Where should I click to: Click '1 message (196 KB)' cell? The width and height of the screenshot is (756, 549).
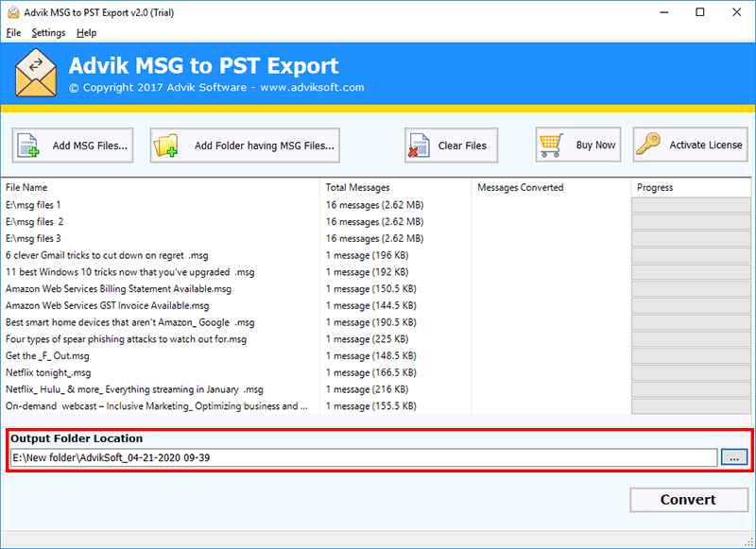tap(367, 255)
